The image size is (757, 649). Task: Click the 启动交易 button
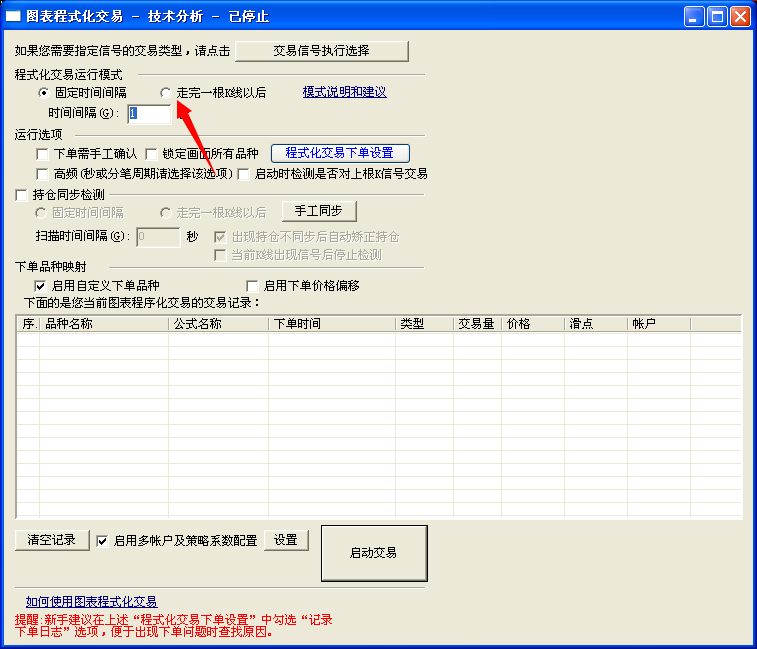point(374,553)
